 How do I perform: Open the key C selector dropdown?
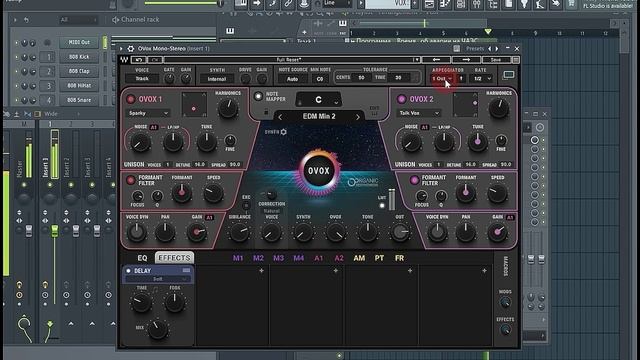click(318, 100)
